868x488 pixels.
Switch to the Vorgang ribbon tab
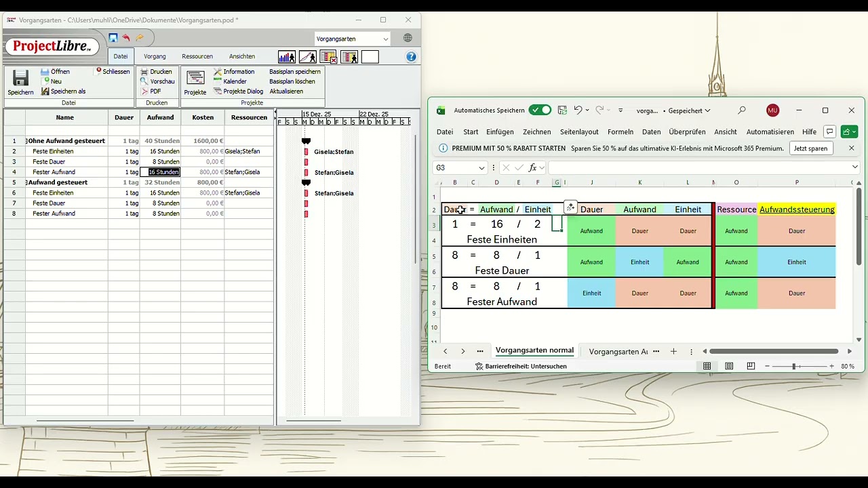click(x=155, y=56)
